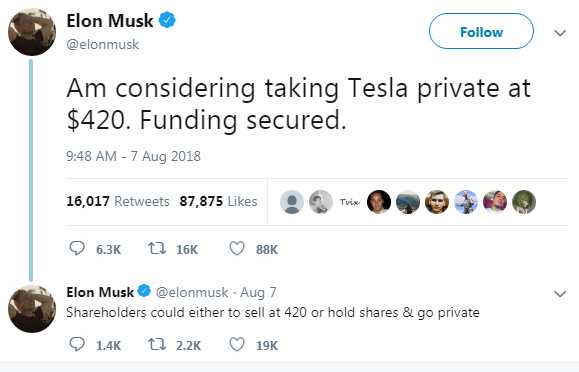Like the Shareholders tweet
Image resolution: width=579 pixels, height=372 pixels.
pyautogui.click(x=237, y=344)
